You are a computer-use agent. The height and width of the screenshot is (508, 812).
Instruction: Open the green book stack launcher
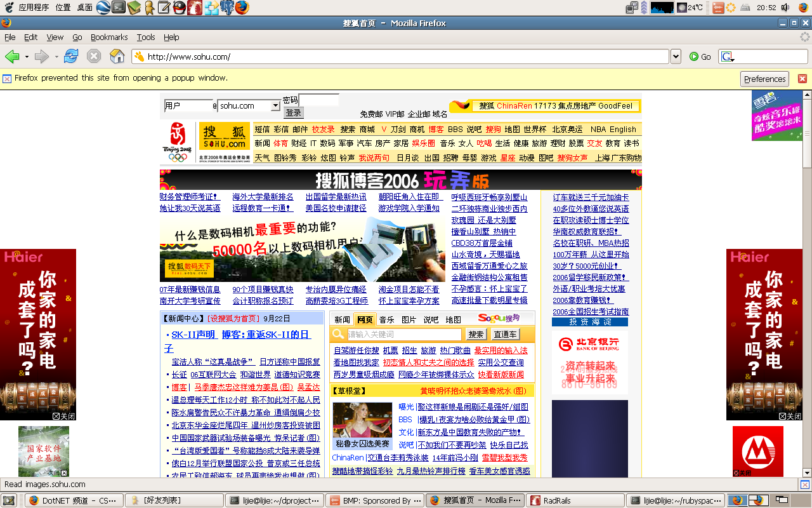(134, 8)
